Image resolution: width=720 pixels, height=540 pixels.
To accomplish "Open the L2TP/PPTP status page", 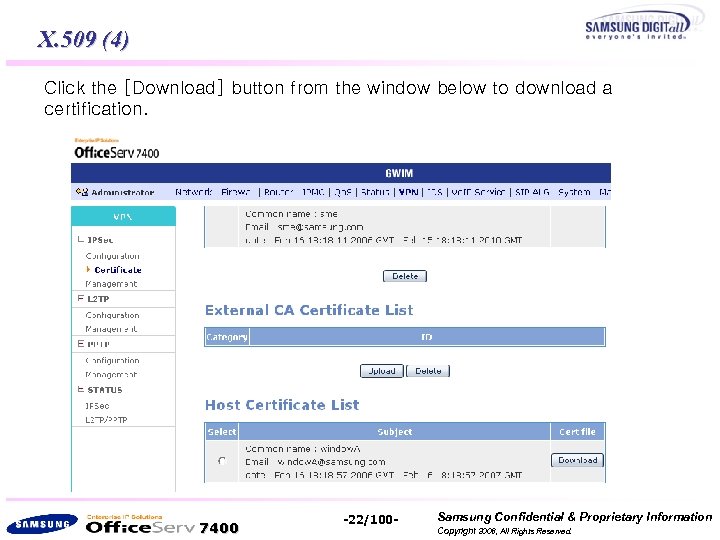I will (107, 420).
